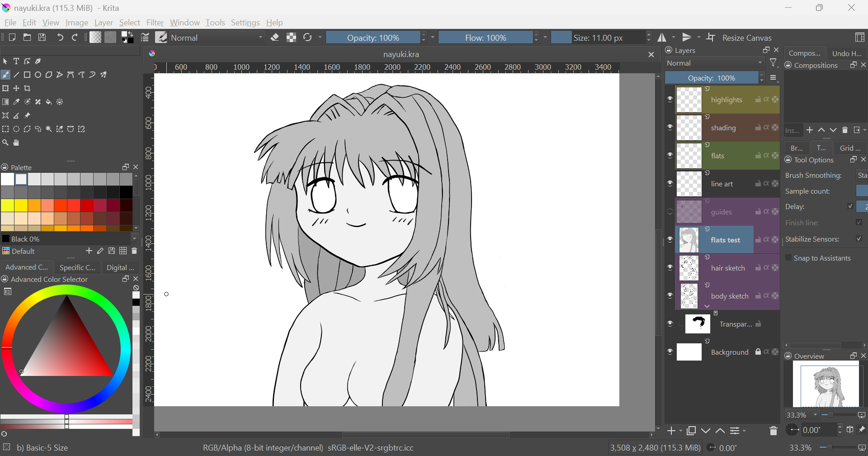The width and height of the screenshot is (868, 456).
Task: Open the layer blending mode dropdown
Action: (x=714, y=63)
